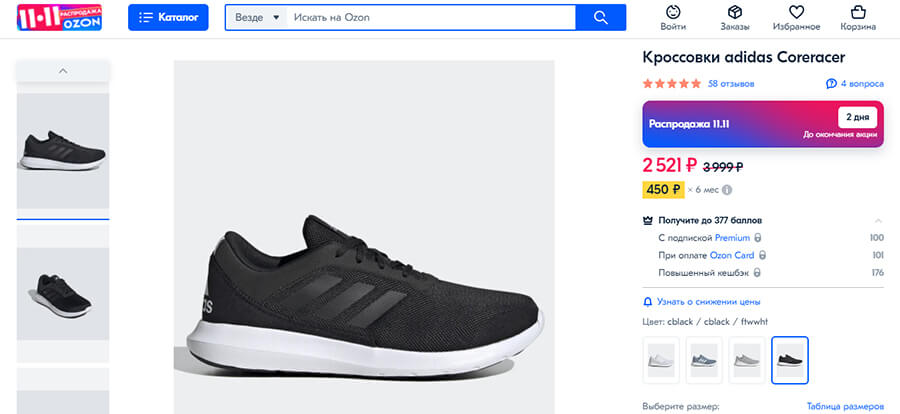
Task: Open the 4 вопроса questions link
Action: pyautogui.click(x=855, y=84)
